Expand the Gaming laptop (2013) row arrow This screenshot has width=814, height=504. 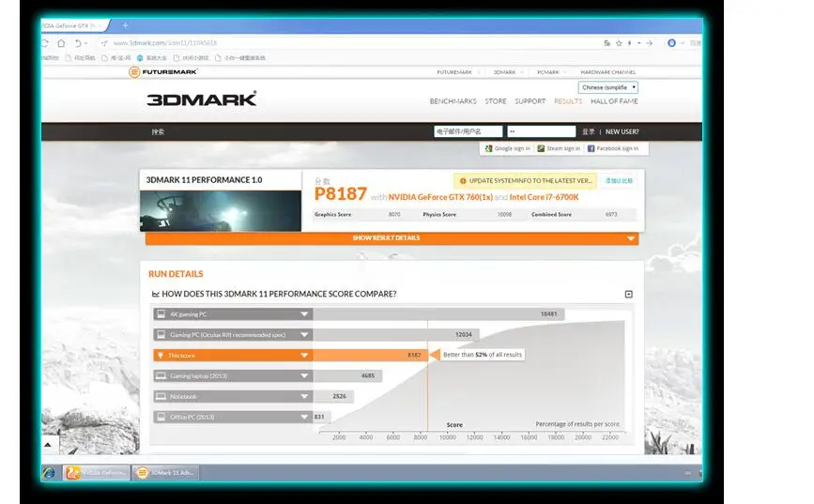click(x=304, y=375)
